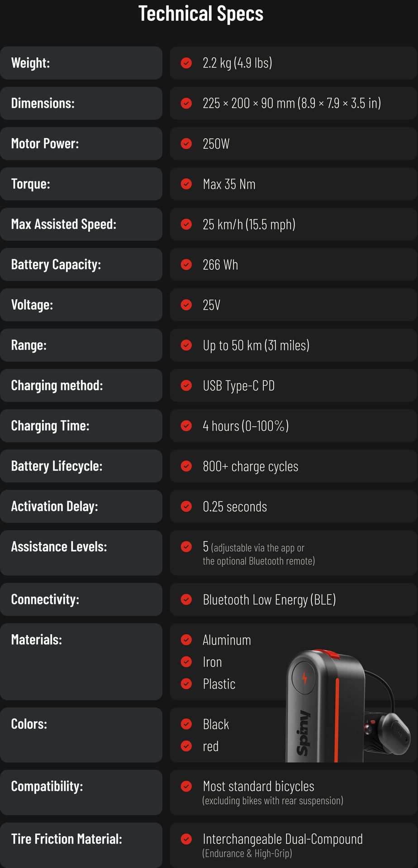Click the Most standard bicycles compatibility text

point(258,787)
